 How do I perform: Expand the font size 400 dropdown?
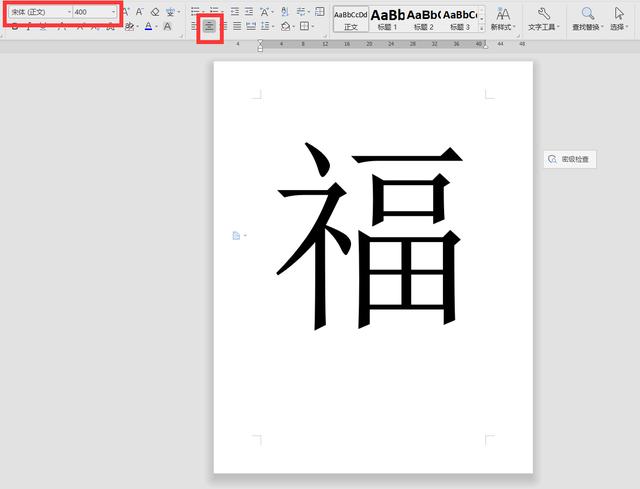pyautogui.click(x=113, y=12)
